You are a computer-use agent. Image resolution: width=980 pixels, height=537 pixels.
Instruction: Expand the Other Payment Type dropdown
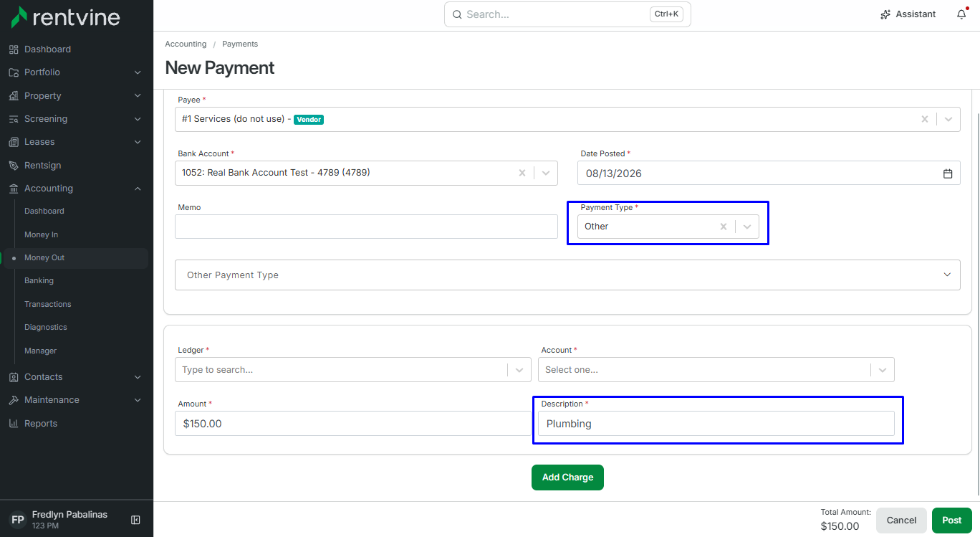pyautogui.click(x=567, y=275)
